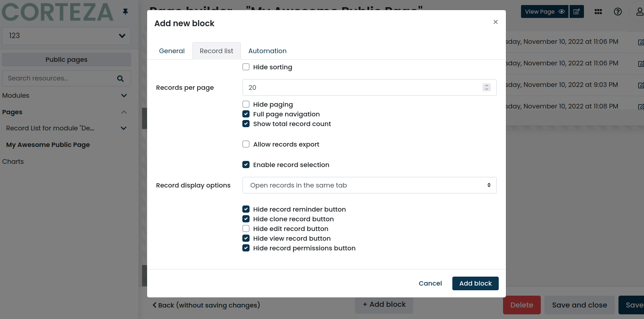Image resolution: width=644 pixels, height=319 pixels.
Task: Click the eye icon on the View Page button
Action: (x=561, y=11)
